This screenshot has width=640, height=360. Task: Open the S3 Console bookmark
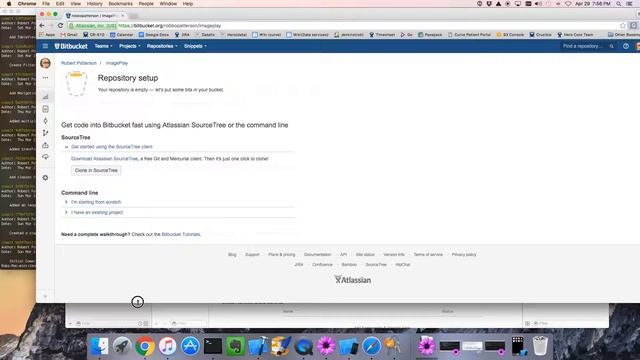(x=510, y=35)
